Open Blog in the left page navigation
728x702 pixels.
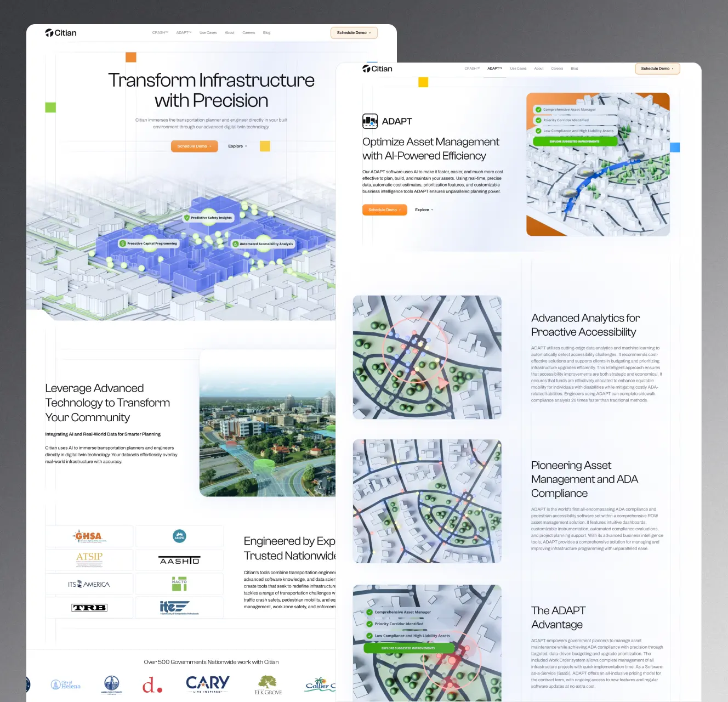(x=267, y=33)
